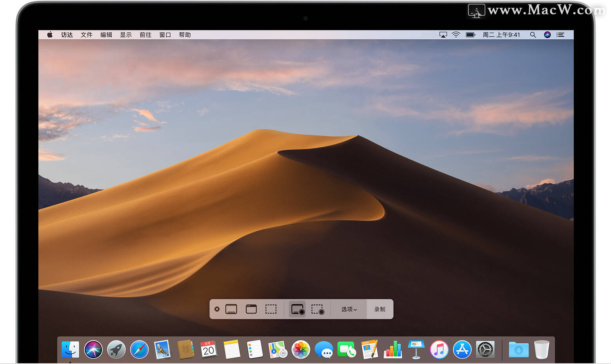Open the 窗口 menu

click(x=165, y=35)
